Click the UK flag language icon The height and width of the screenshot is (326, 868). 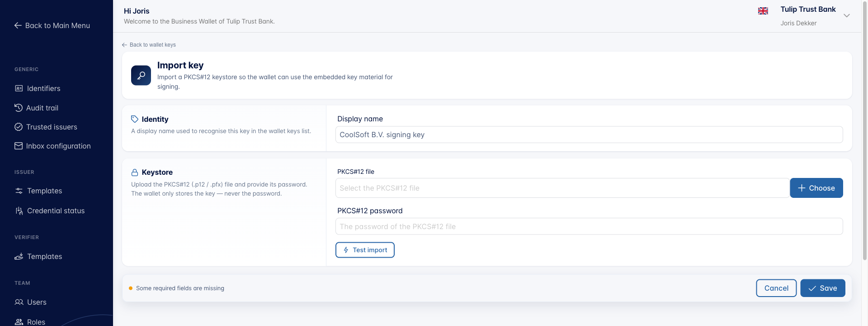763,11
